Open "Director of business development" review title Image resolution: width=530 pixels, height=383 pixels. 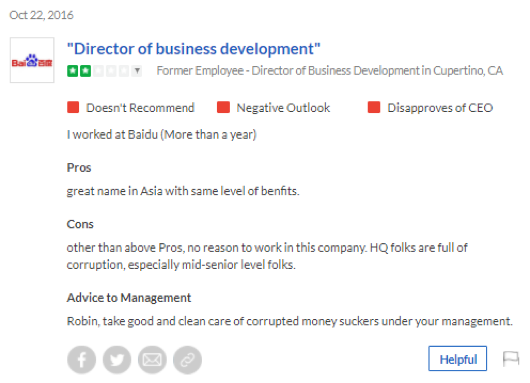pos(194,49)
